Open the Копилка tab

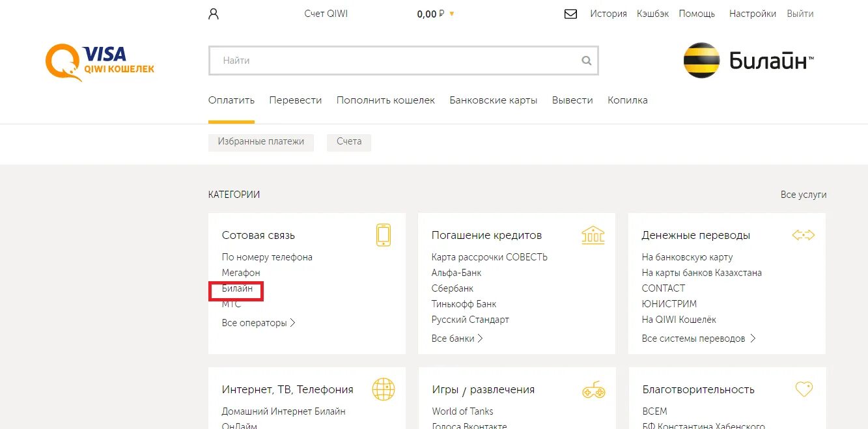628,100
